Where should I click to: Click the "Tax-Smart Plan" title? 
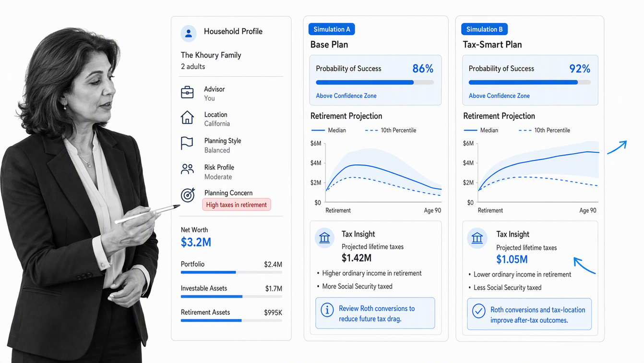tap(492, 45)
